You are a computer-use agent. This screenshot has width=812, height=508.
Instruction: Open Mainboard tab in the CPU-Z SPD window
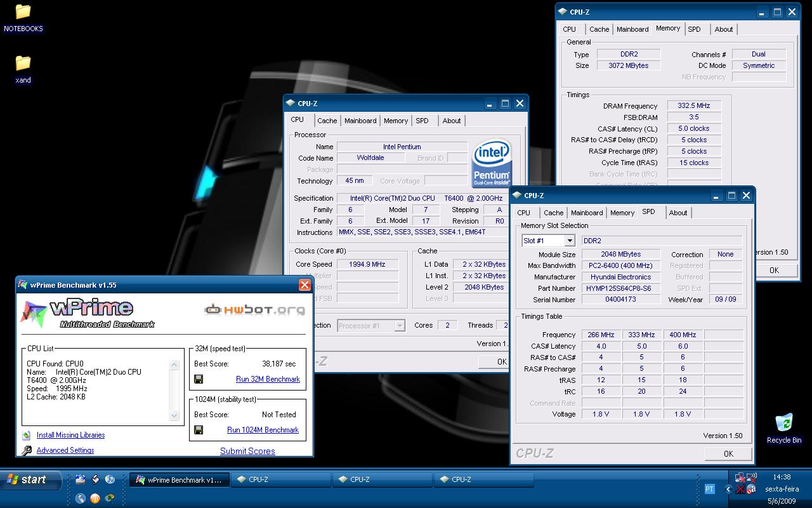pyautogui.click(x=587, y=213)
